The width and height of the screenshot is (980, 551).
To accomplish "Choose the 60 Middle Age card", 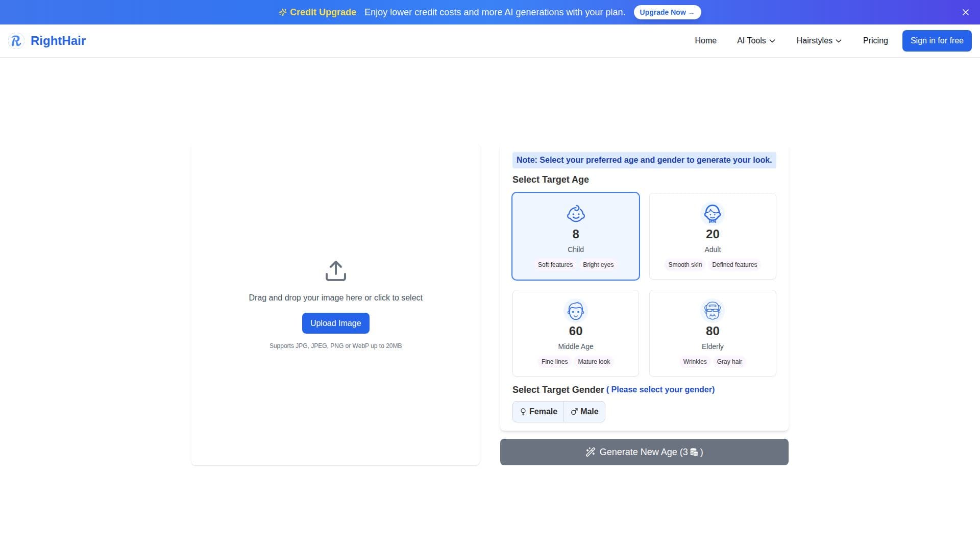I will (x=576, y=333).
